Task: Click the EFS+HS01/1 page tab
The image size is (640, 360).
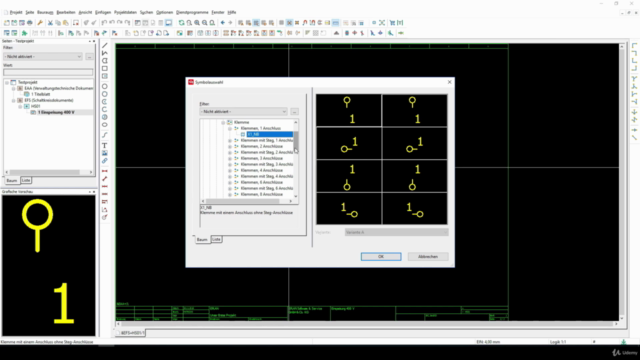Action: pyautogui.click(x=133, y=333)
